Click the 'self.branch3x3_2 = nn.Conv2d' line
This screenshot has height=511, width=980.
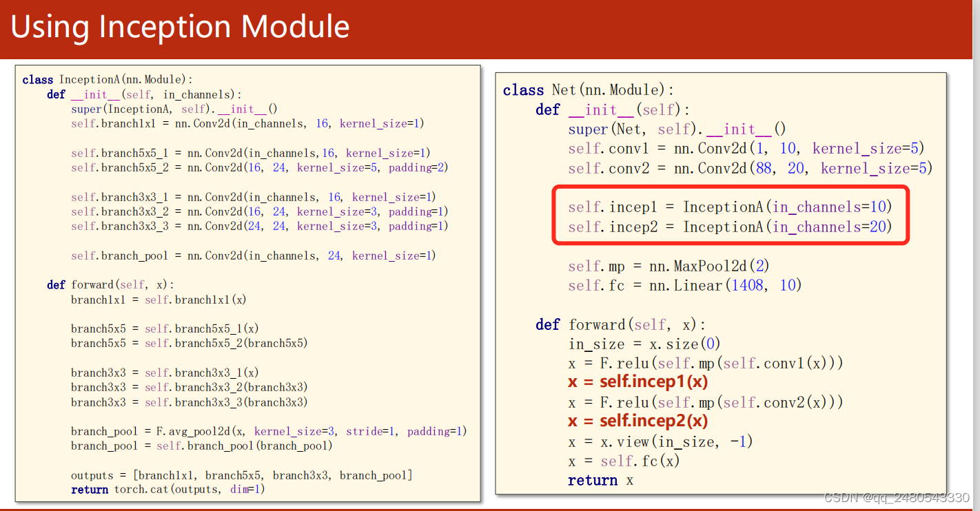(260, 211)
